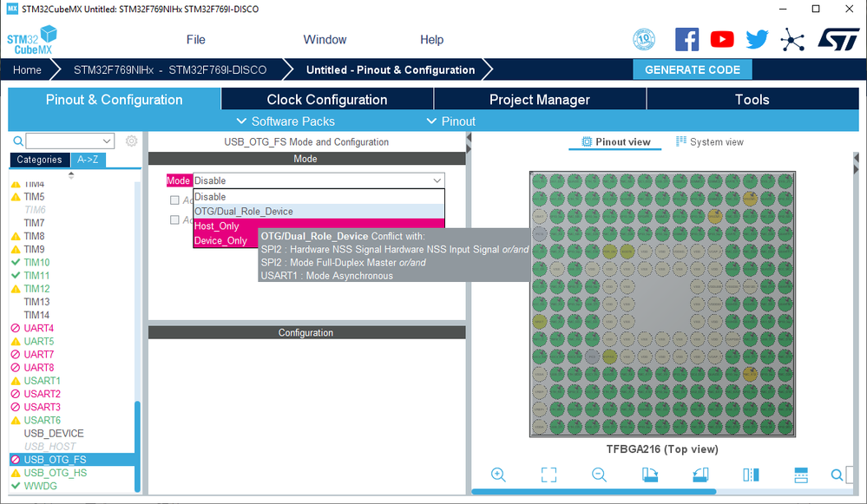Go to Home breadcrumb
This screenshot has height=504, width=867.
[x=27, y=69]
